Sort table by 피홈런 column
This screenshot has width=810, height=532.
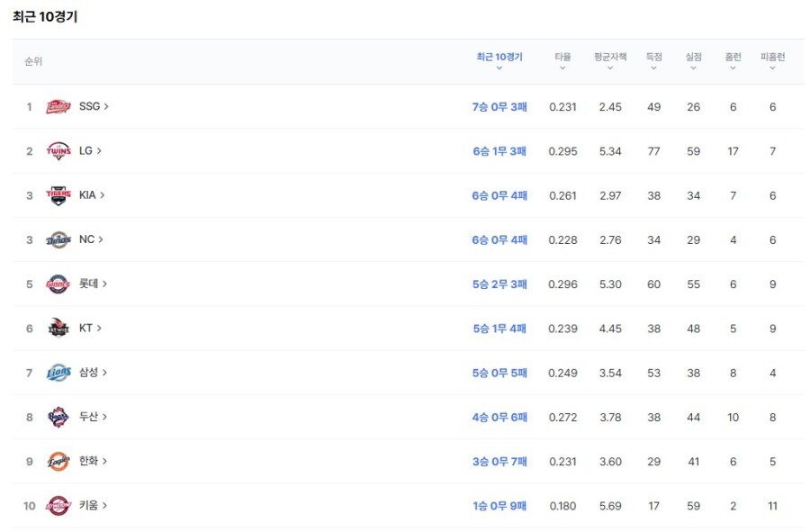click(x=772, y=60)
